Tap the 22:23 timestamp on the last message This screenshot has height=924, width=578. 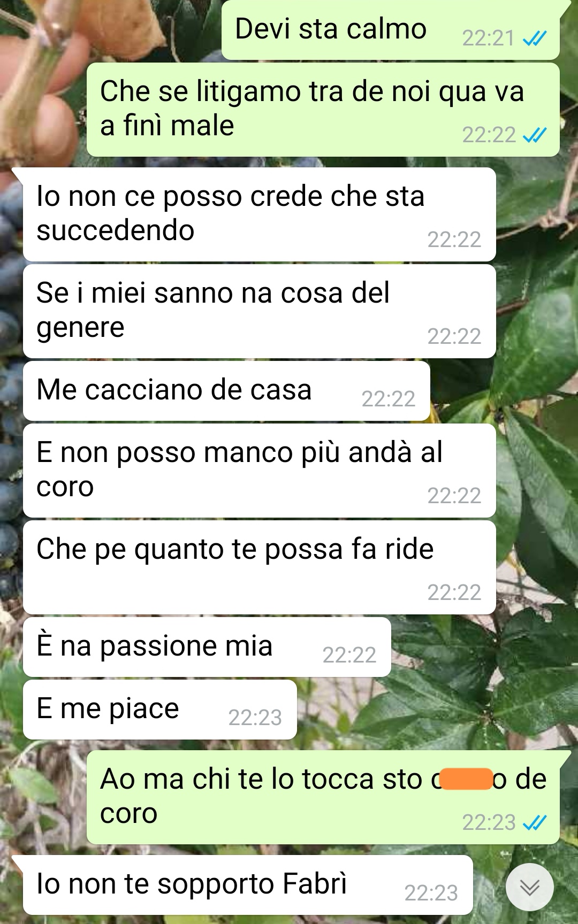(x=431, y=893)
